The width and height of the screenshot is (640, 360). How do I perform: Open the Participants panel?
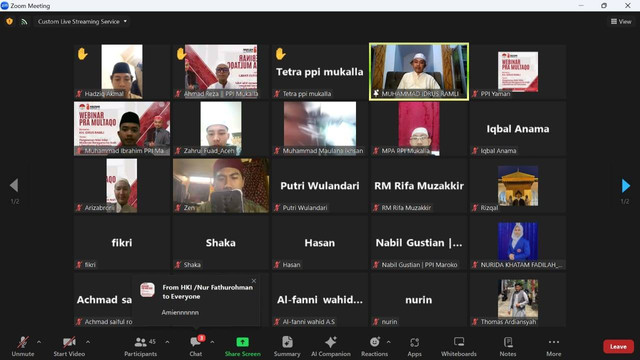pyautogui.click(x=140, y=346)
